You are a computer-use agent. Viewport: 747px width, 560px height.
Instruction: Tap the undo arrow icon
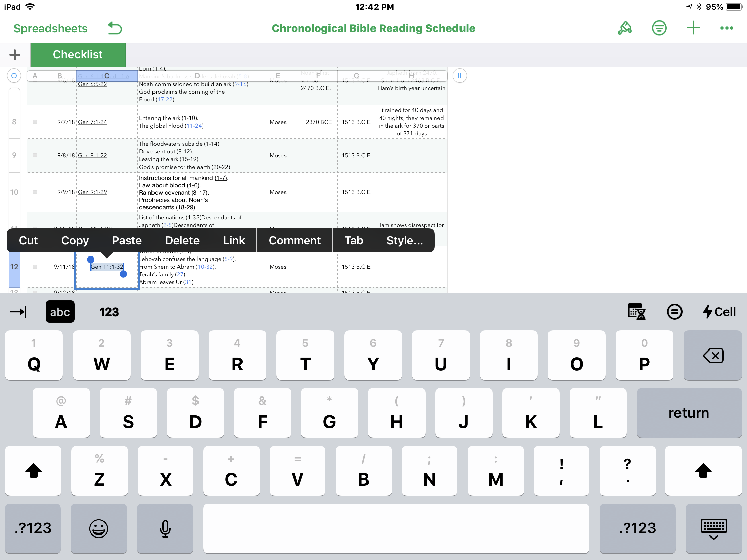coord(115,28)
